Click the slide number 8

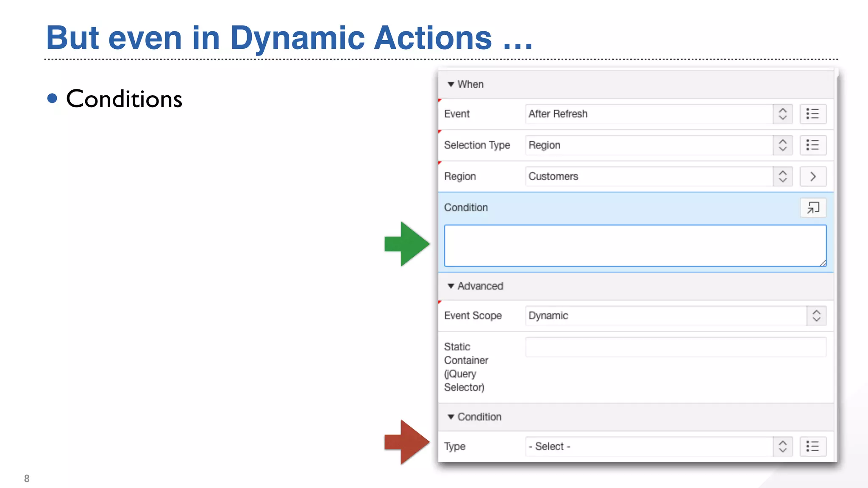27,479
